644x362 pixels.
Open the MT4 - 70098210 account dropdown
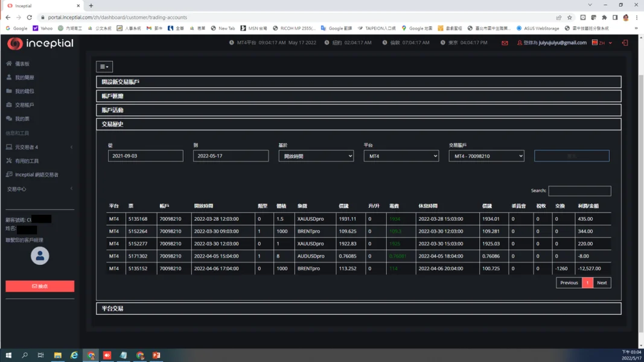tap(486, 156)
